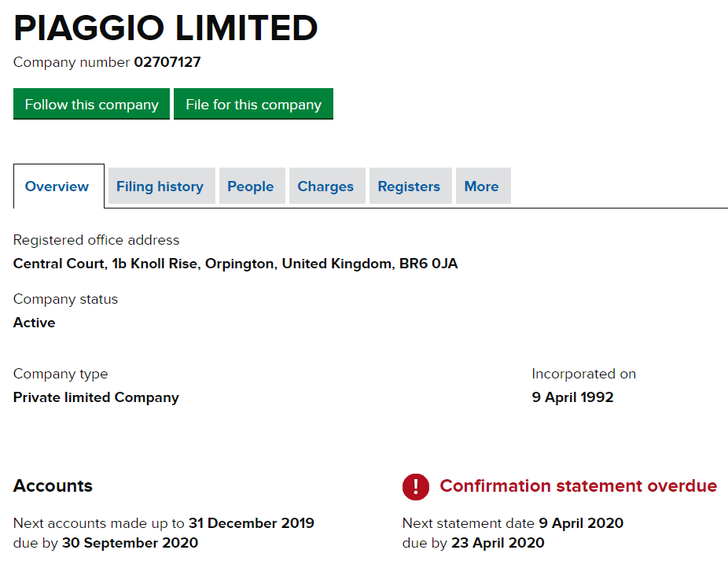Open the Filing history tab

point(160,186)
